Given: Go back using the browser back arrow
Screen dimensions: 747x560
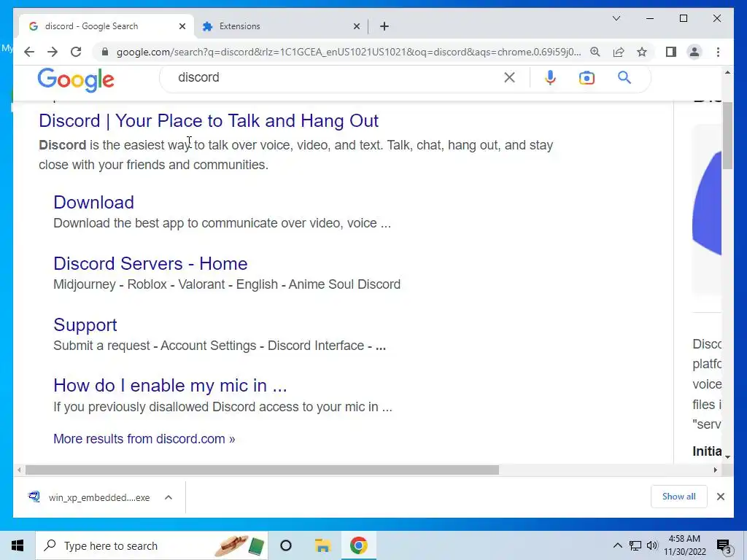Looking at the screenshot, I should point(29,52).
